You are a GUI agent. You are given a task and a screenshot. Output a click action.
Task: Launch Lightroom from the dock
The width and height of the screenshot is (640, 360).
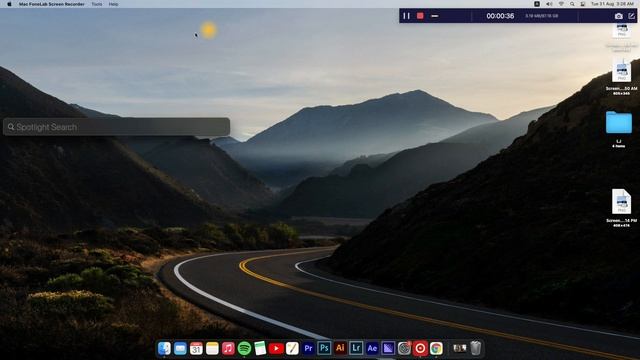pyautogui.click(x=356, y=348)
